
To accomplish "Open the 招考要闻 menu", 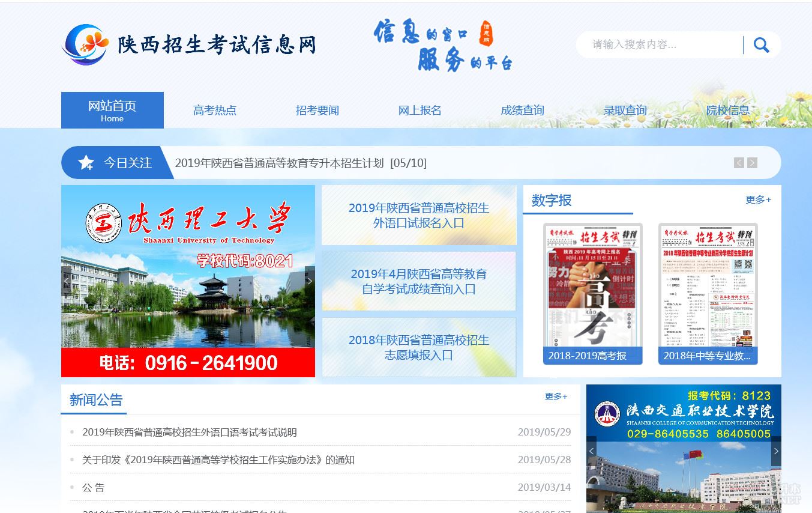I will (x=317, y=111).
